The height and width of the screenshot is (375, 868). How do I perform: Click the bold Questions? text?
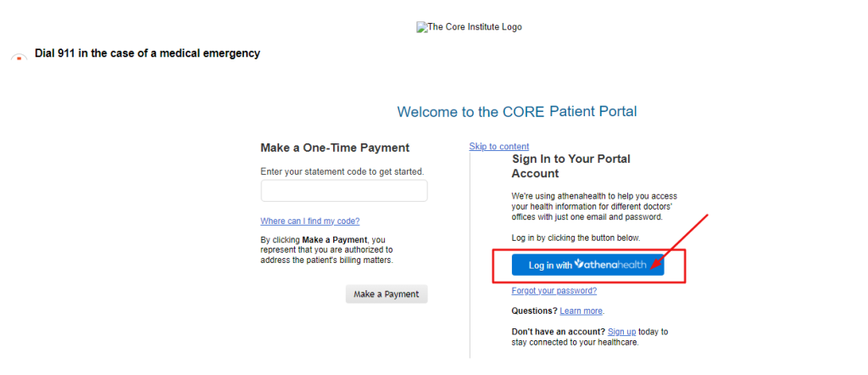point(535,311)
